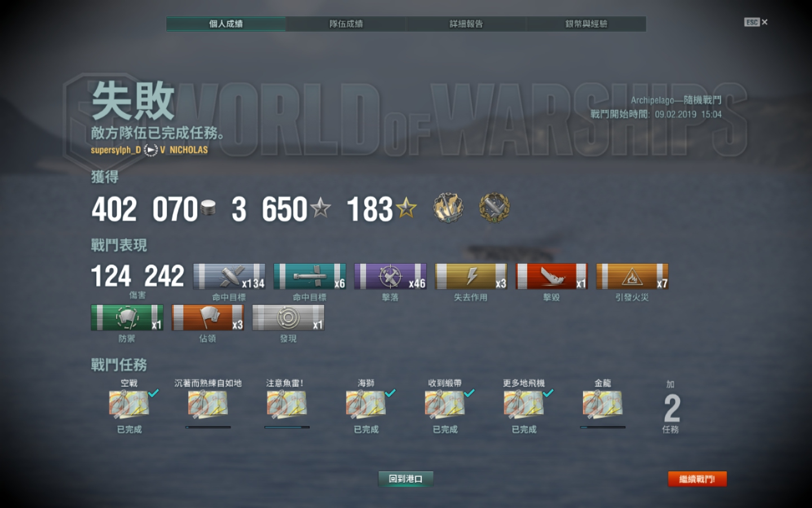Image resolution: width=812 pixels, height=508 pixels.
Task: Click the grey 發現 spotted ribbon
Action: pos(288,318)
